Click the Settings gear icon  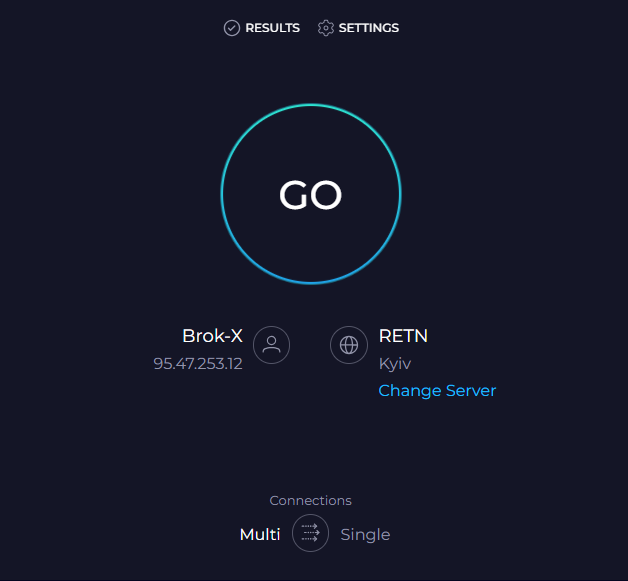326,28
